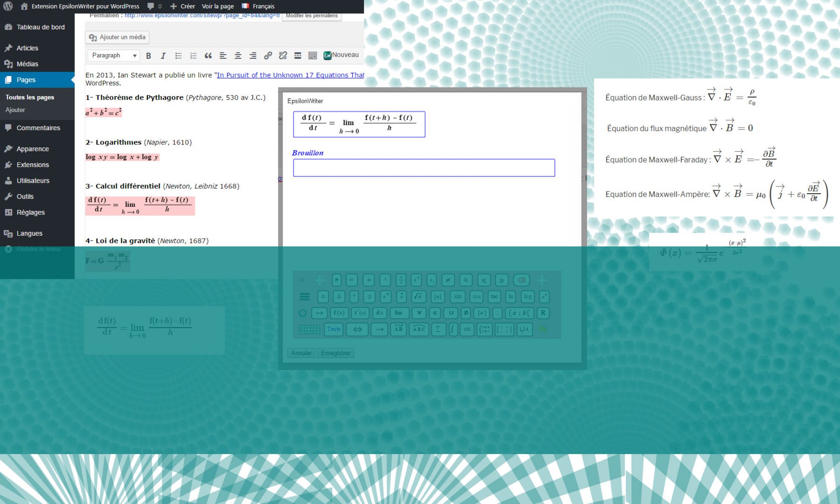Open the Français language switcher
Screen dimensions: 840x504
tap(258, 6)
